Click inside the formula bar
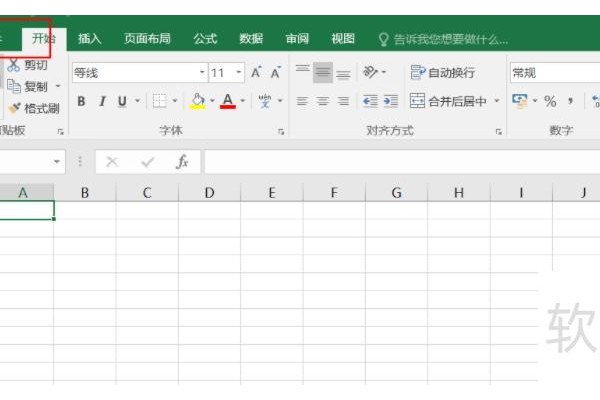The height and width of the screenshot is (400, 600). tap(402, 162)
